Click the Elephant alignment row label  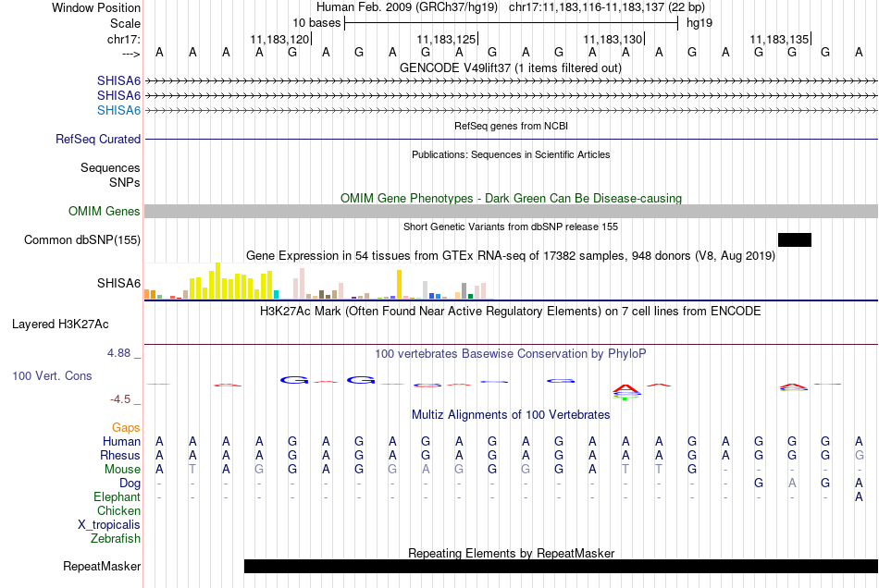(118, 497)
